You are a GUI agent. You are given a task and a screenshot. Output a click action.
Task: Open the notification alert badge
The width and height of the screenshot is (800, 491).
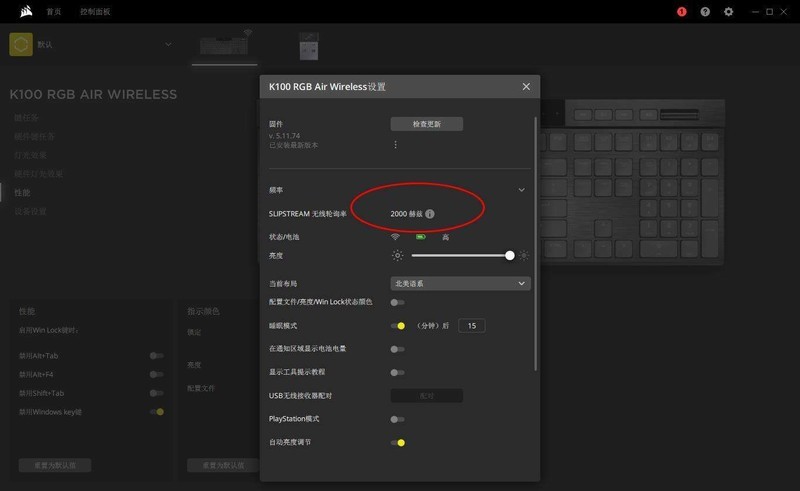682,12
